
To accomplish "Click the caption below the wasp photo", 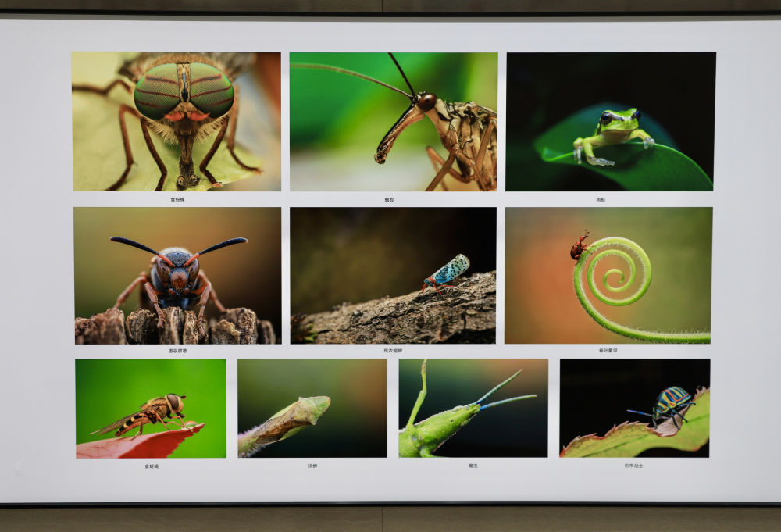I will pos(178,351).
